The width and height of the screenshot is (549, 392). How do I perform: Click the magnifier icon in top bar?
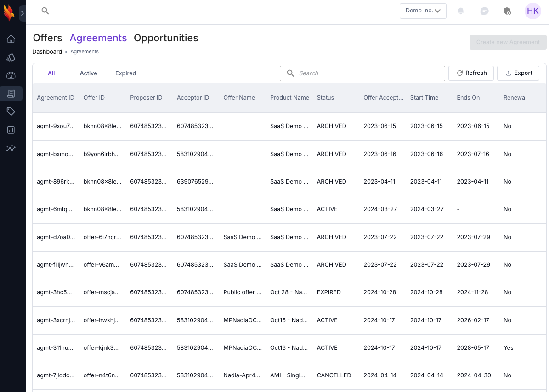point(45,11)
